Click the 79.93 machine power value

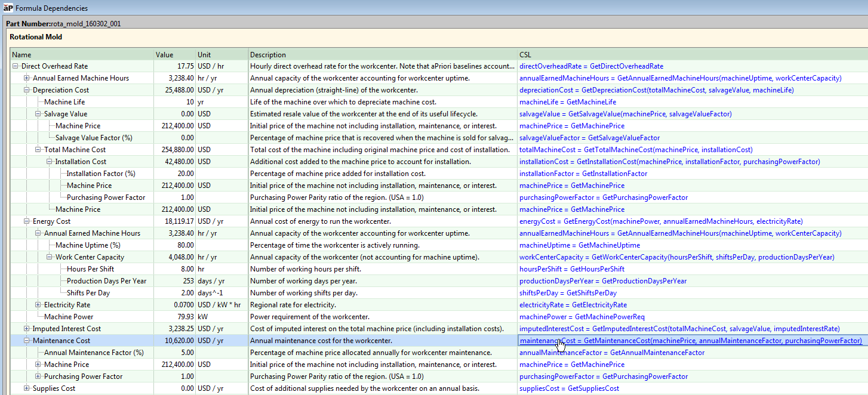[x=175, y=317]
